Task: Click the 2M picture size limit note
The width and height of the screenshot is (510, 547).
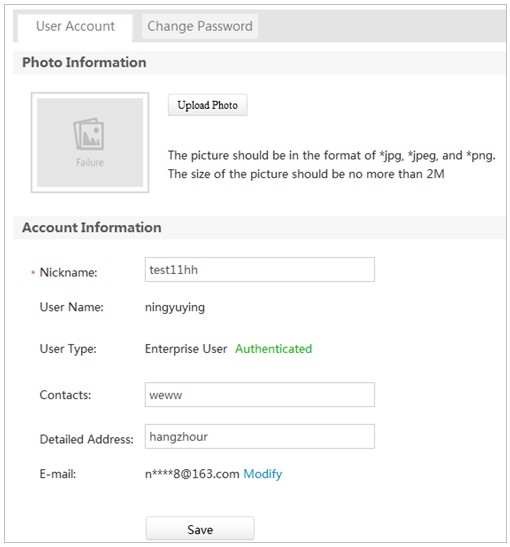Action: [x=306, y=174]
